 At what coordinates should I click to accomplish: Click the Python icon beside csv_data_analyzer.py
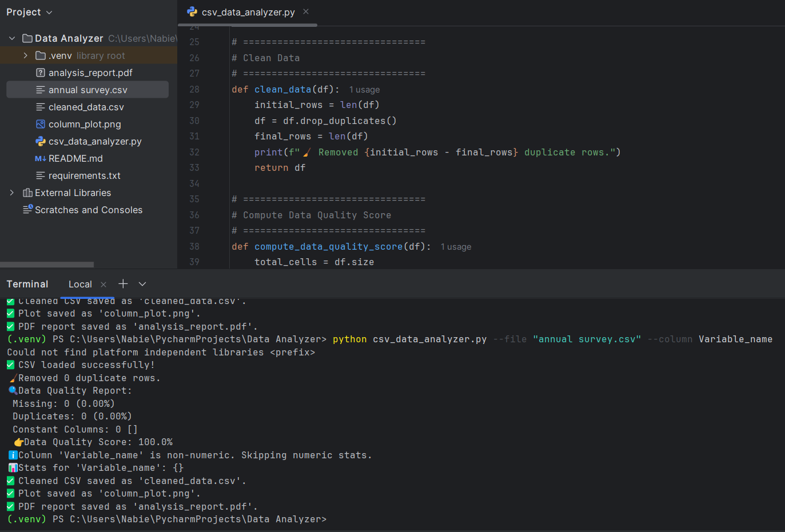pyautogui.click(x=41, y=141)
